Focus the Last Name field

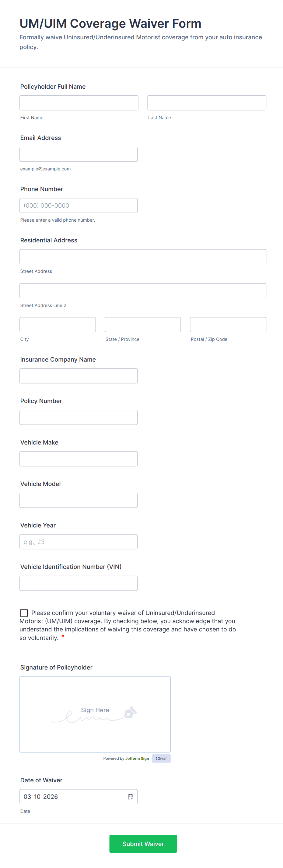(x=207, y=103)
